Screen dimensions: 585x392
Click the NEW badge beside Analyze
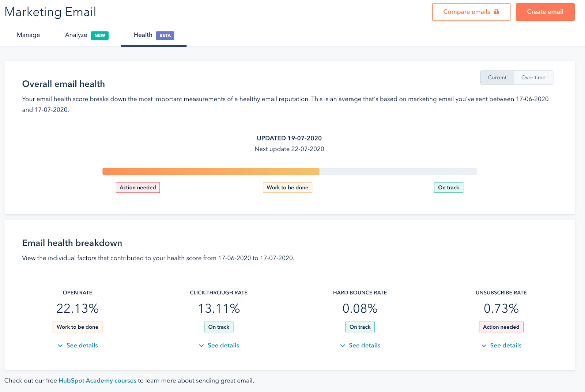(x=99, y=35)
